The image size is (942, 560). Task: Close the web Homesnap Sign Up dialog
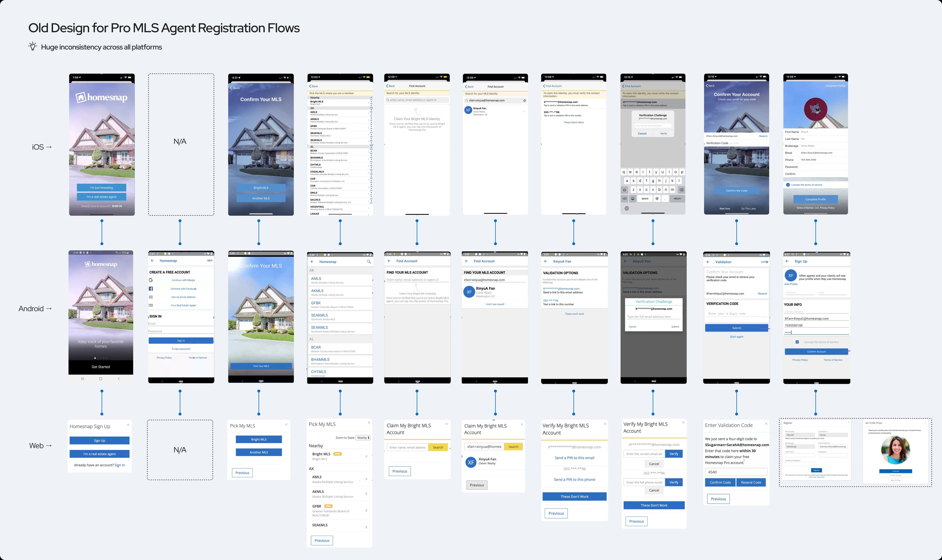(128, 425)
